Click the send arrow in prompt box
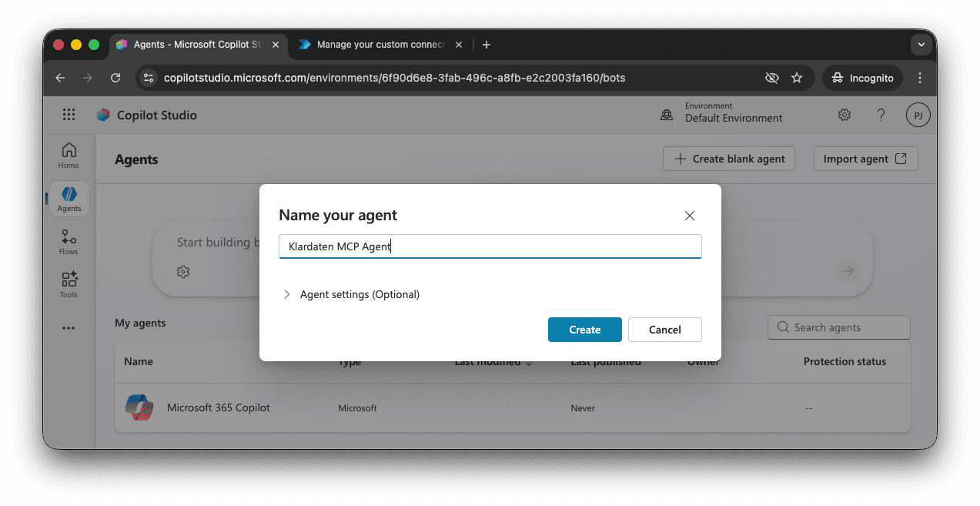The width and height of the screenshot is (980, 506). pos(848,270)
